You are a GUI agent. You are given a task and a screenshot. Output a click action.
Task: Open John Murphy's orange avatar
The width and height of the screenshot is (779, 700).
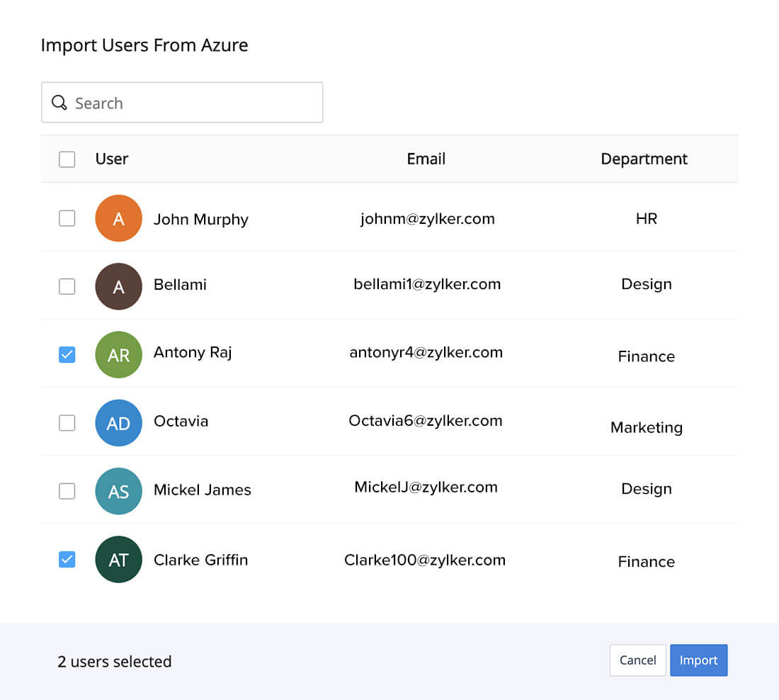[118, 218]
